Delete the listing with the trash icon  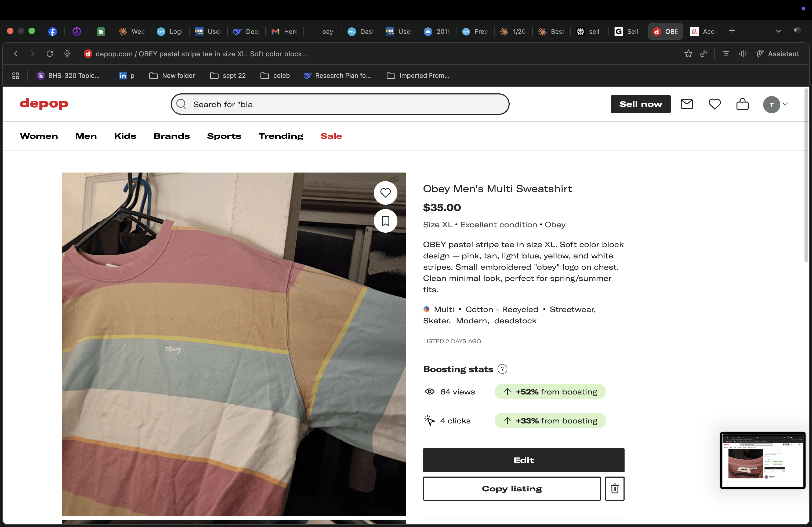click(x=615, y=488)
